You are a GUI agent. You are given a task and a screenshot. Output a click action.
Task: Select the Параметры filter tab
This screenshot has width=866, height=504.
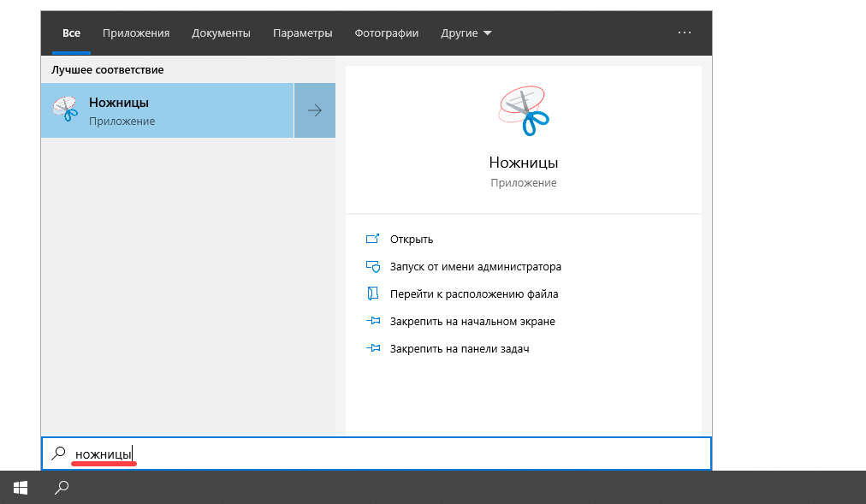[302, 33]
